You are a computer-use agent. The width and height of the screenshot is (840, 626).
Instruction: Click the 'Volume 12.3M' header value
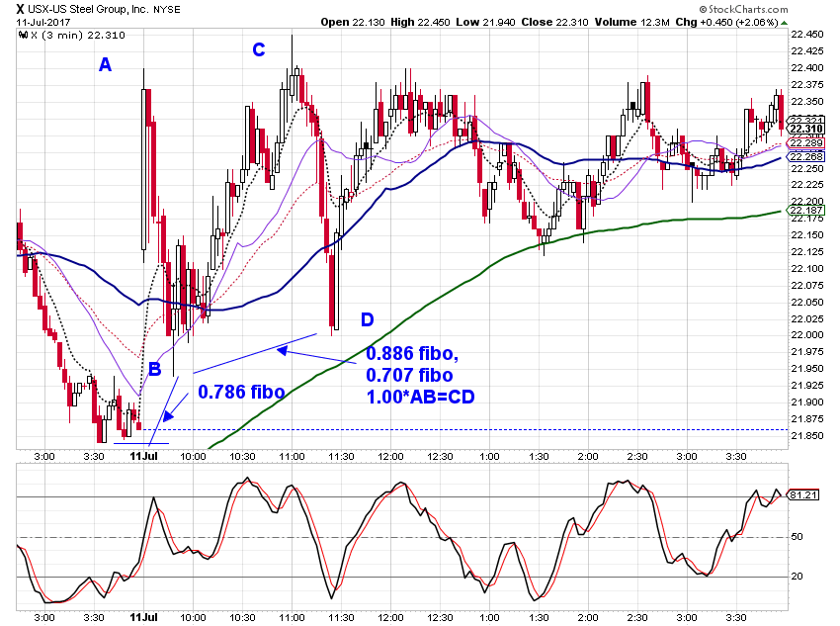[x=631, y=22]
